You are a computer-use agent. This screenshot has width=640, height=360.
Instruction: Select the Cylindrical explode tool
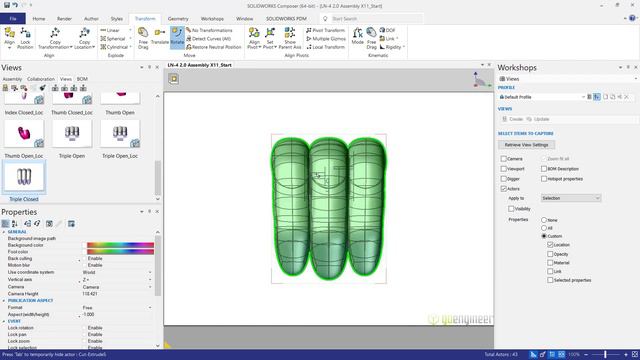(x=114, y=47)
